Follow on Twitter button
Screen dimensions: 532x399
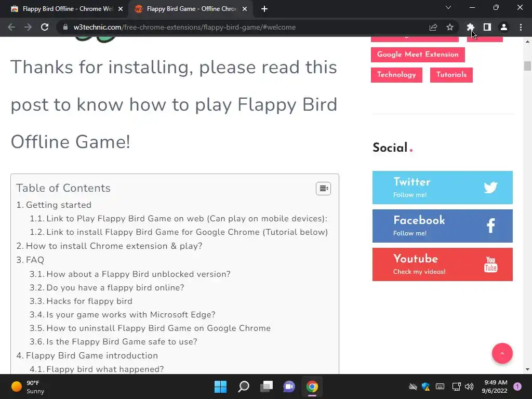pos(443,188)
